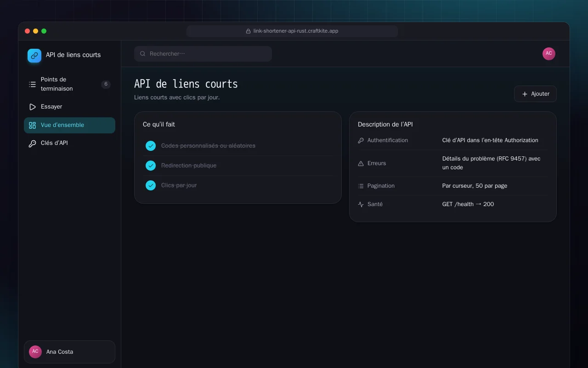Click the list icon beside Points de terminaison
This screenshot has width=588, height=368.
point(32,84)
